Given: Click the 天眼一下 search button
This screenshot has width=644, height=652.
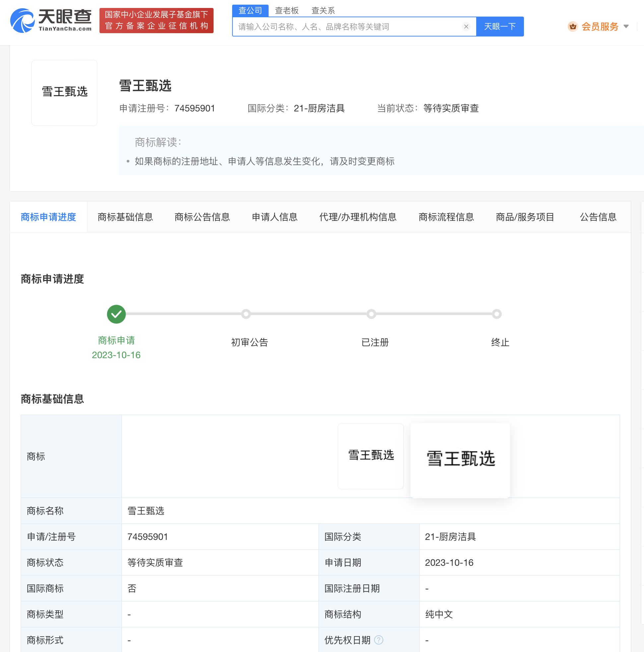Looking at the screenshot, I should 500,27.
